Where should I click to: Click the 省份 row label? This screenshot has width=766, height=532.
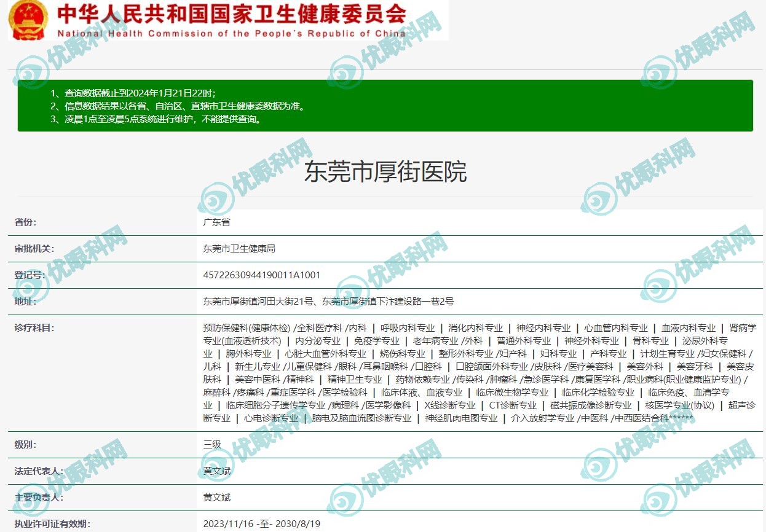pyautogui.click(x=26, y=222)
